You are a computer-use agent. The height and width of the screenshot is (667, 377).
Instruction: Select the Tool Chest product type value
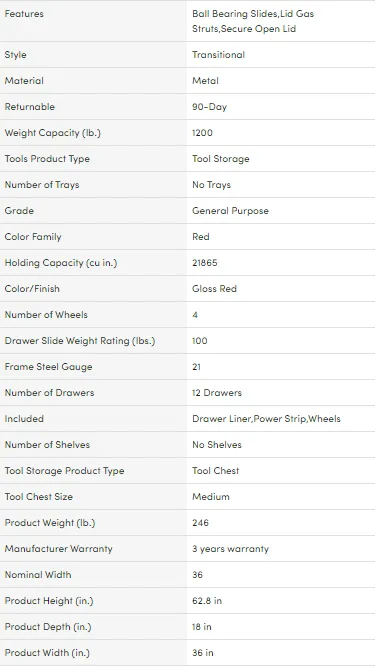pos(215,470)
